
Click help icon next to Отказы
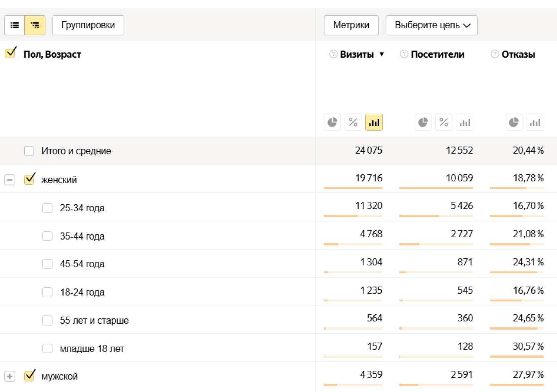pos(495,54)
